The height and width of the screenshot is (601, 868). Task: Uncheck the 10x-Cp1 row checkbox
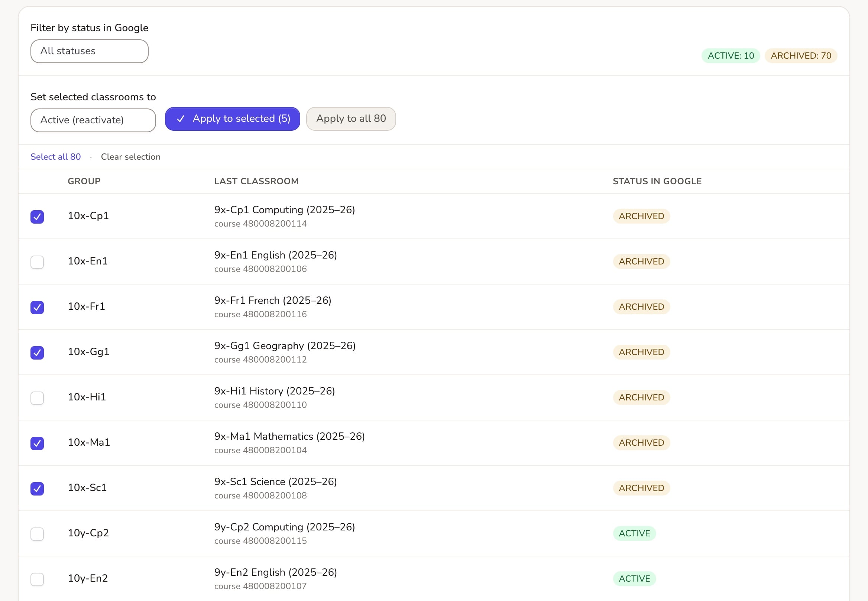pyautogui.click(x=37, y=217)
